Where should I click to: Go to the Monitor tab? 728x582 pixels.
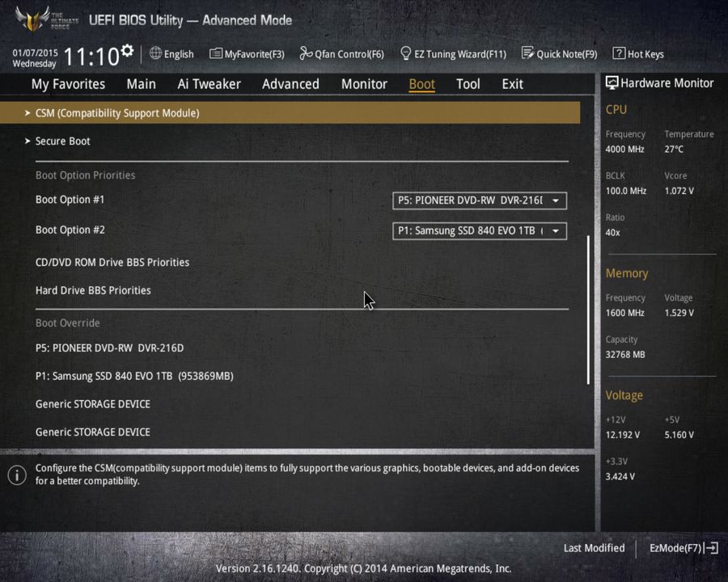[x=364, y=84]
